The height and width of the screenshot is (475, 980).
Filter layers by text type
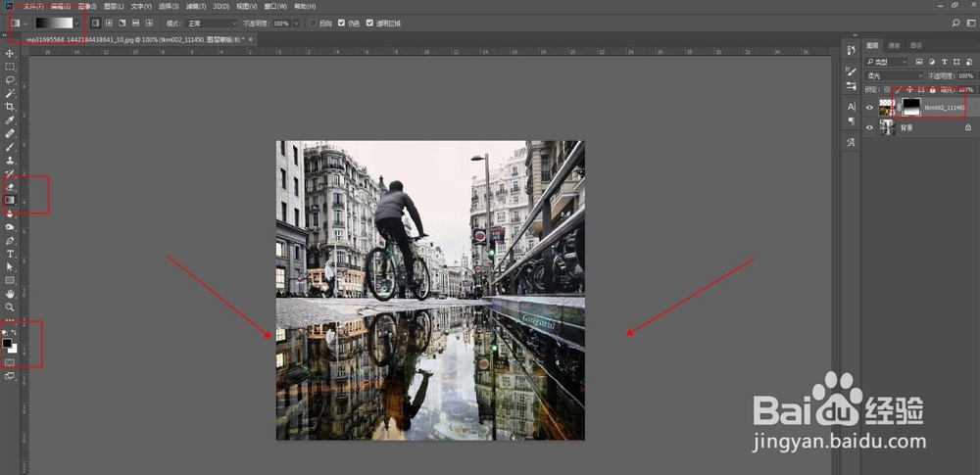(x=944, y=62)
